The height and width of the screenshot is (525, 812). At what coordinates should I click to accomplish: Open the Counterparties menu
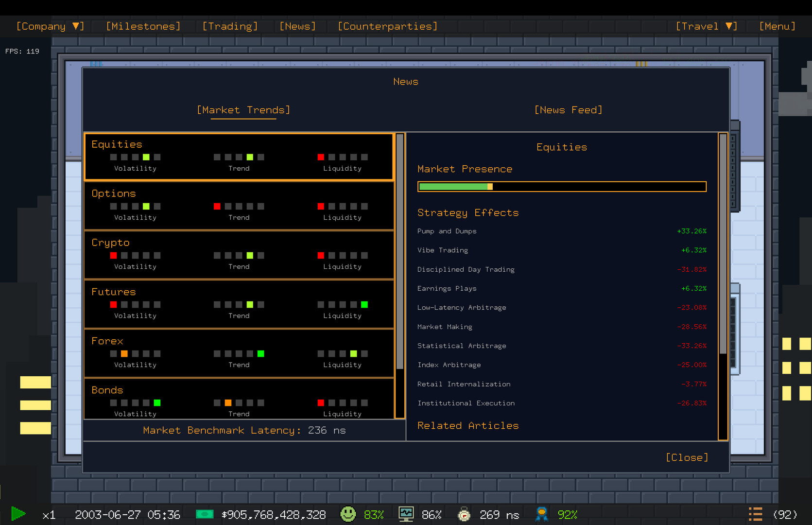tap(387, 26)
